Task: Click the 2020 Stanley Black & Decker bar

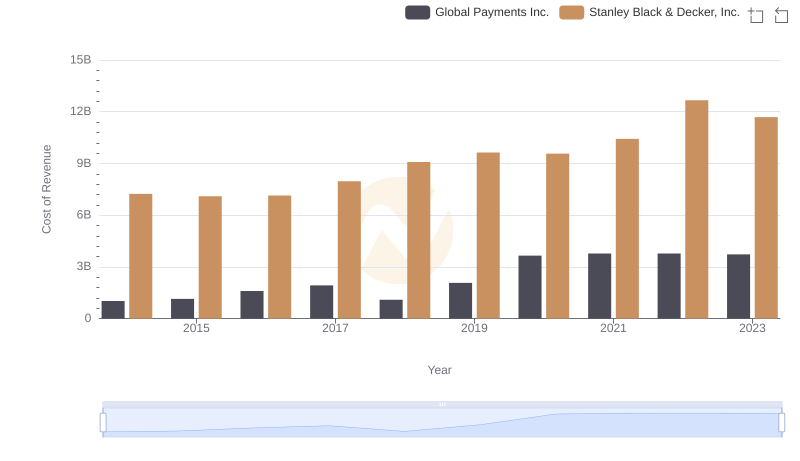Action: point(558,236)
